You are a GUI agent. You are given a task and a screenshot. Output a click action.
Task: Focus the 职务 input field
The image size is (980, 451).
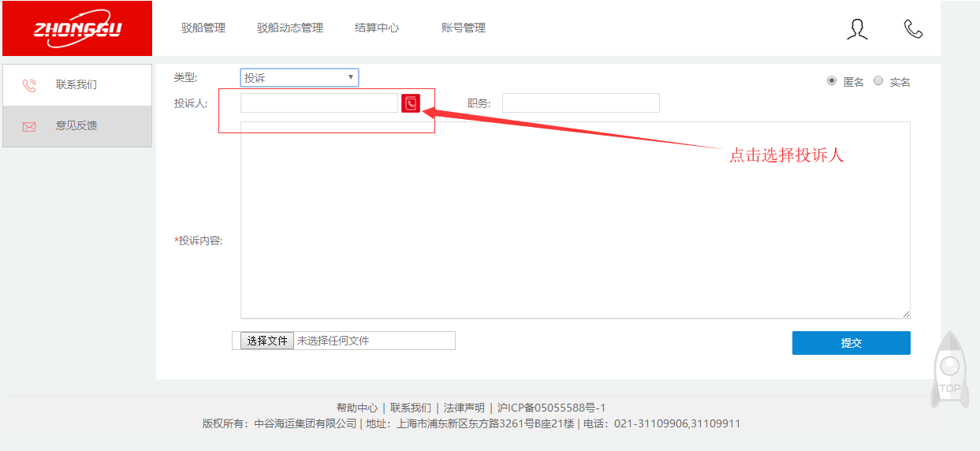click(581, 103)
